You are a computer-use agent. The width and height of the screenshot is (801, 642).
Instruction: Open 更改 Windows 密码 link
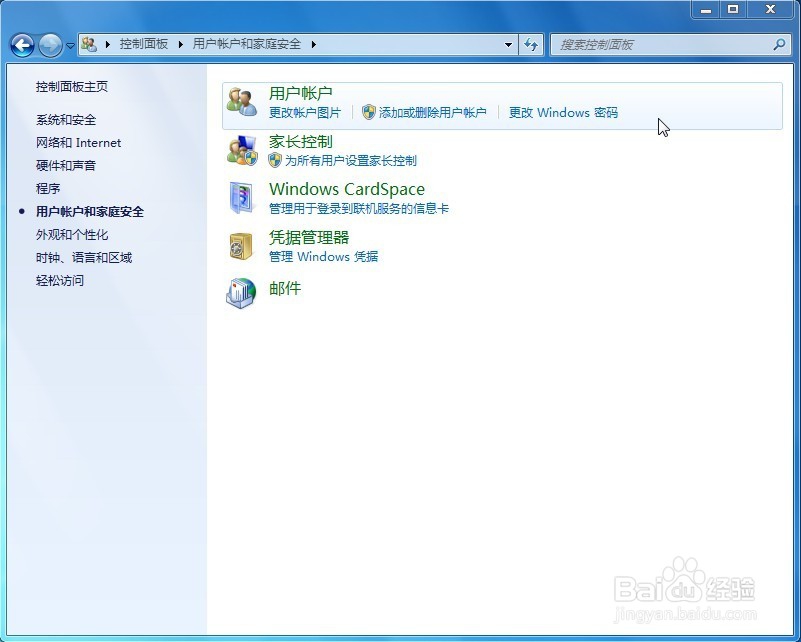(x=563, y=113)
